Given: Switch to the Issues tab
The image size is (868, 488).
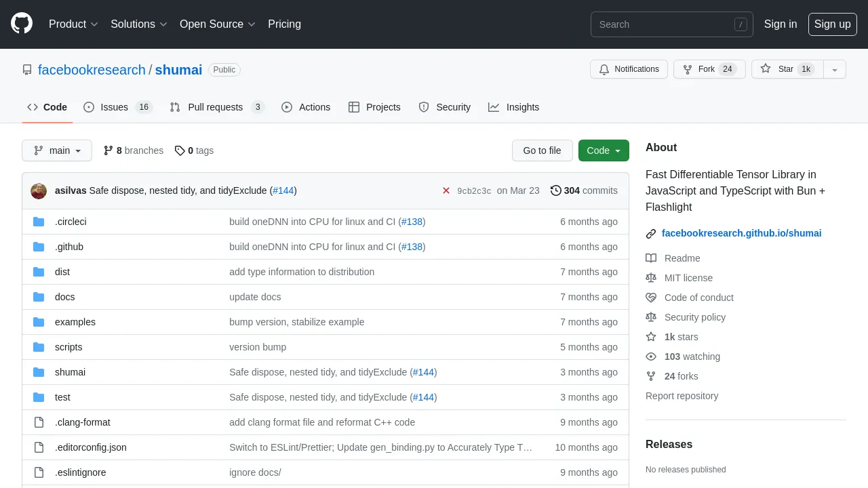Looking at the screenshot, I should pyautogui.click(x=118, y=107).
